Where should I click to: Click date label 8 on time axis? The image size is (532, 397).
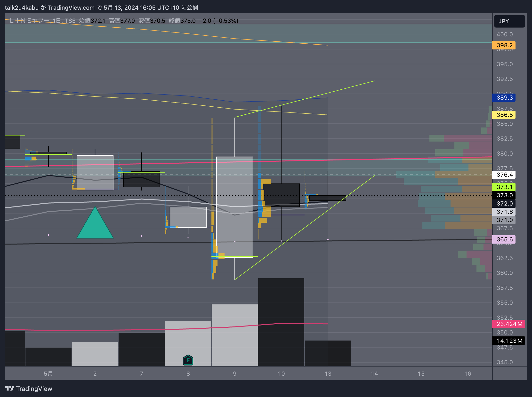[x=188, y=374]
